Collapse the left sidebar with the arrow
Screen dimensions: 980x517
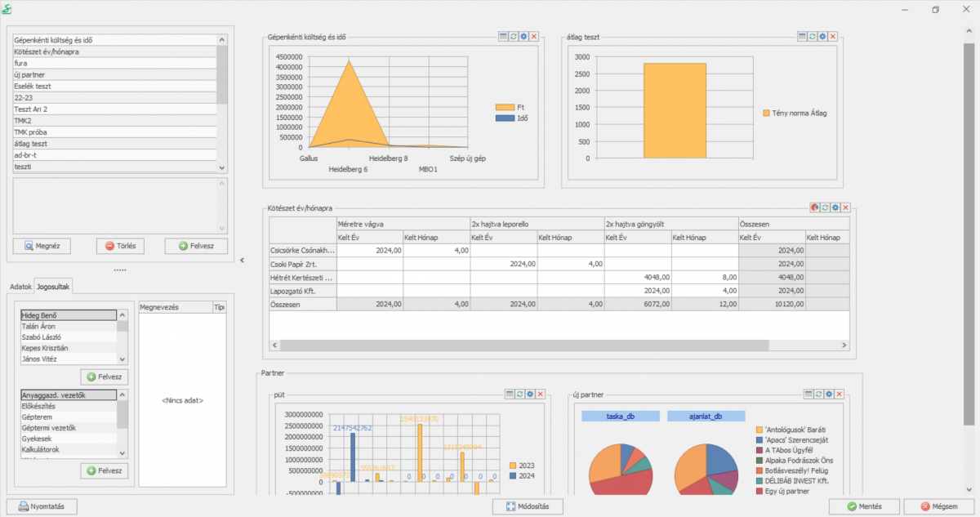point(242,261)
